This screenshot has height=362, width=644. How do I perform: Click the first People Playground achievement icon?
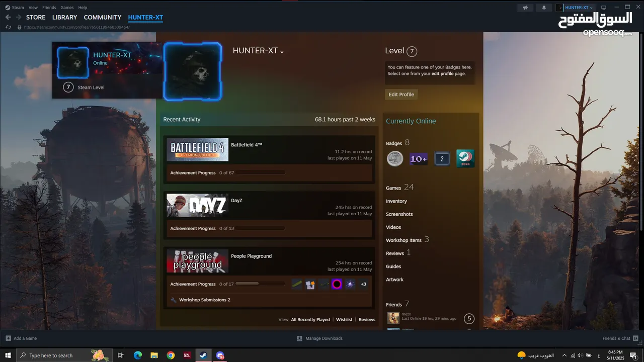point(297,284)
